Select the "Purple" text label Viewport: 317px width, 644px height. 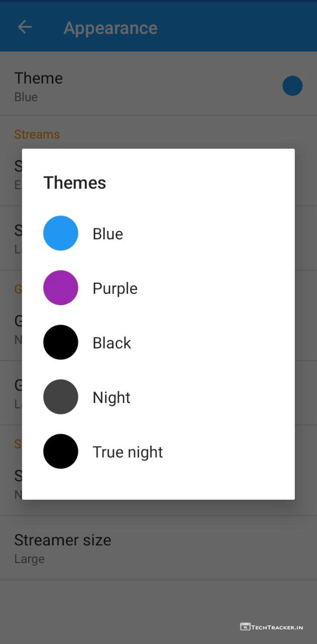click(115, 288)
